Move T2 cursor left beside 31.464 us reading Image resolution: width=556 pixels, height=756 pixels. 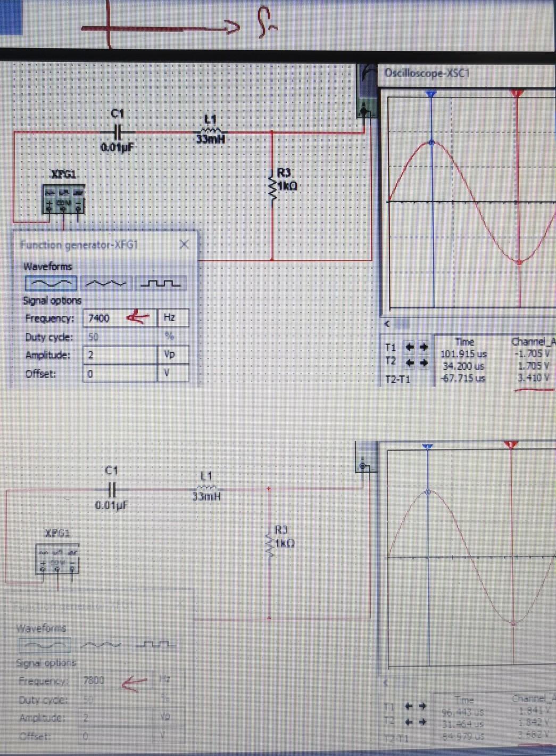click(408, 722)
